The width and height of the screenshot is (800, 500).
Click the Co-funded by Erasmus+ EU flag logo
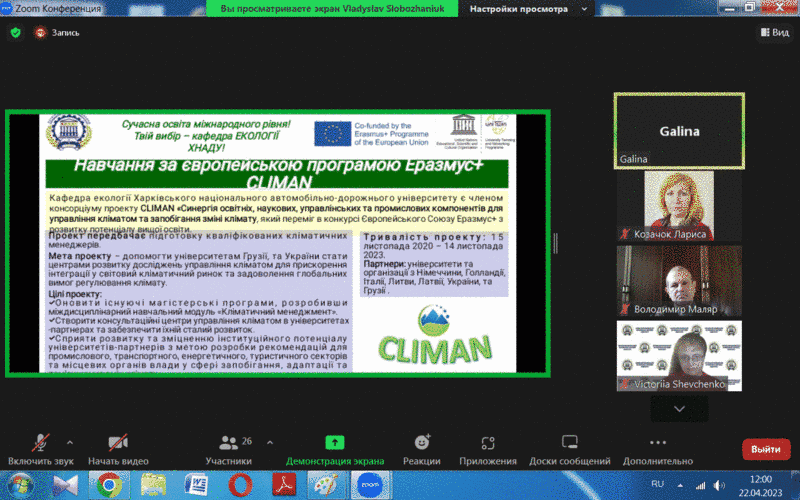pos(371,134)
